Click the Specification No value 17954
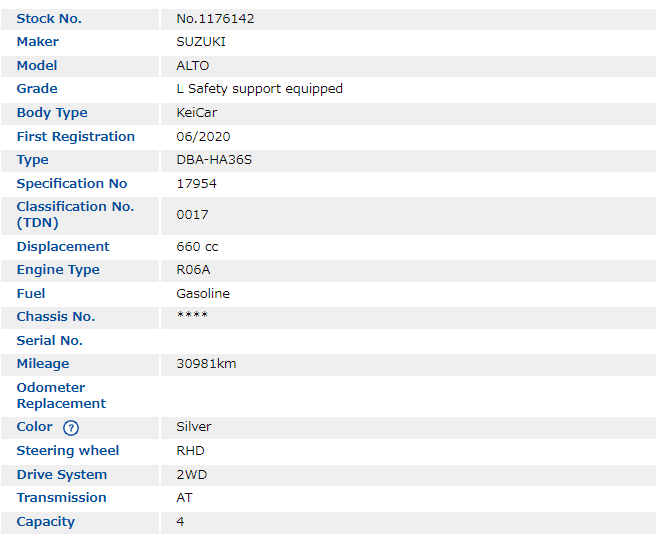Image resolution: width=664 pixels, height=538 pixels. [196, 184]
